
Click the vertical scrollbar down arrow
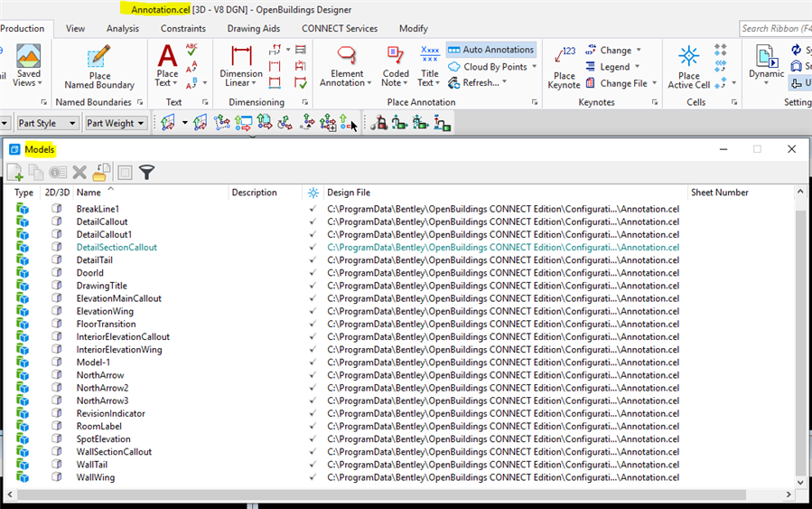[800, 482]
